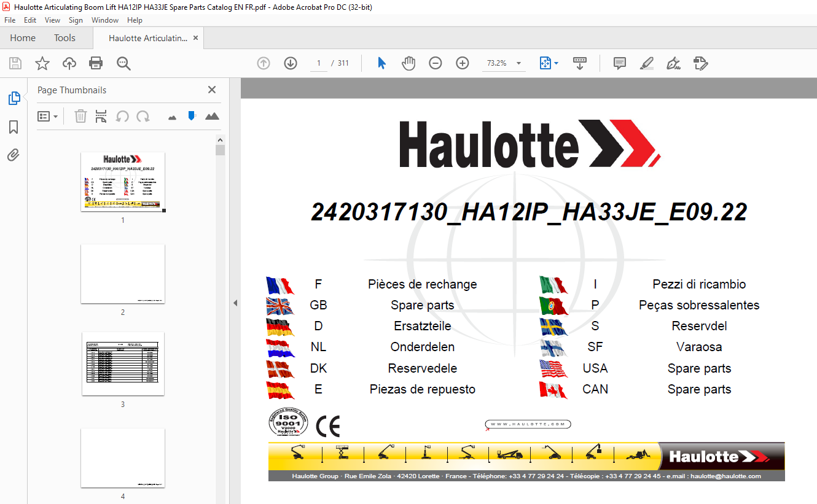This screenshot has height=504, width=817.
Task: Go to next page arrow
Action: coord(291,63)
